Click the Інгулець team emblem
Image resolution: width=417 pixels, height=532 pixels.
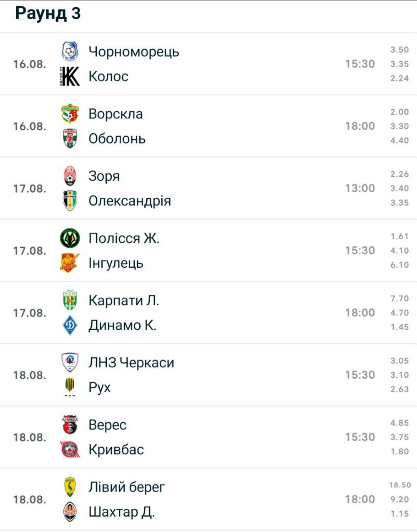[x=70, y=263]
